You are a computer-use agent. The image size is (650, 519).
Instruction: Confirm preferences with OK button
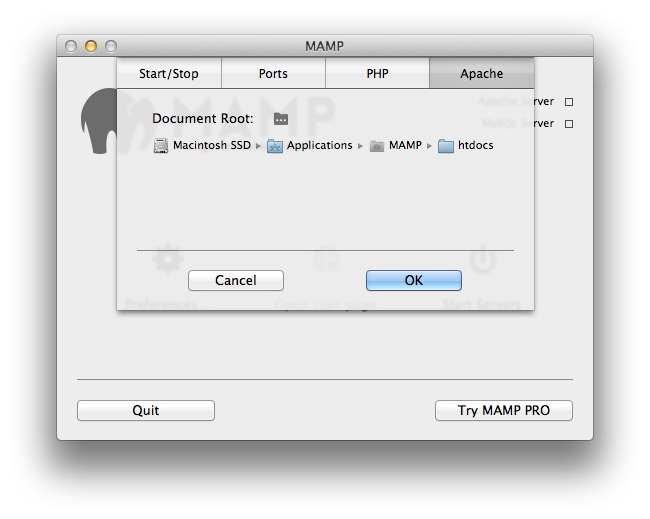pyautogui.click(x=414, y=281)
